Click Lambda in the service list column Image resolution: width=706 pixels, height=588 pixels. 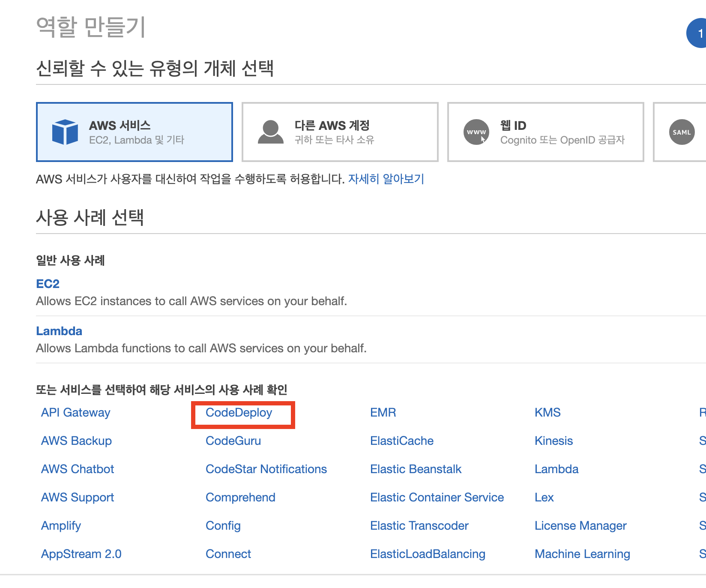coord(556,469)
